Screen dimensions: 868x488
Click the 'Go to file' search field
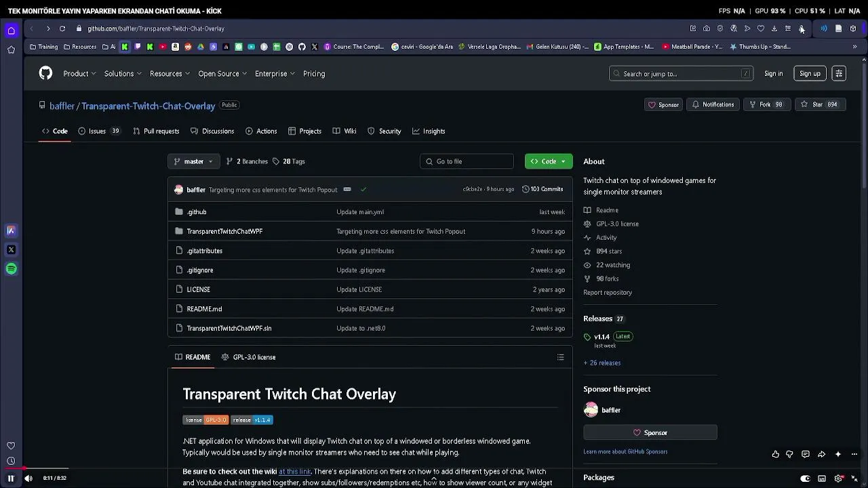coord(467,161)
